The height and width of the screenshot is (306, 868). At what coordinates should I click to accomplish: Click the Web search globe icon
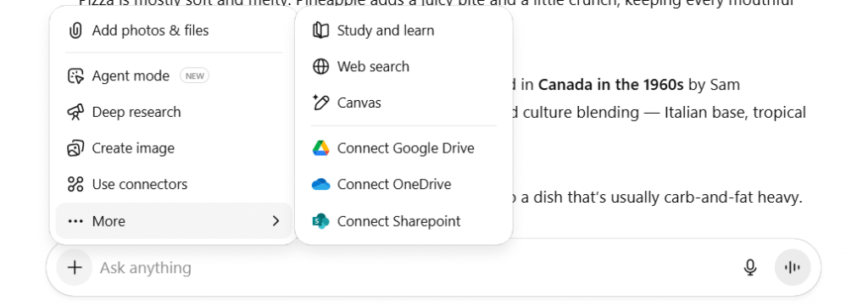320,66
